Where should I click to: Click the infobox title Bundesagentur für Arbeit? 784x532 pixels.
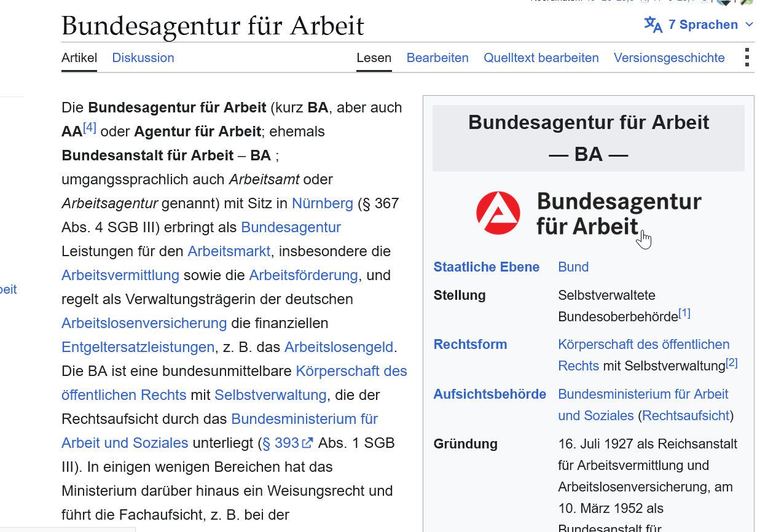pos(589,122)
